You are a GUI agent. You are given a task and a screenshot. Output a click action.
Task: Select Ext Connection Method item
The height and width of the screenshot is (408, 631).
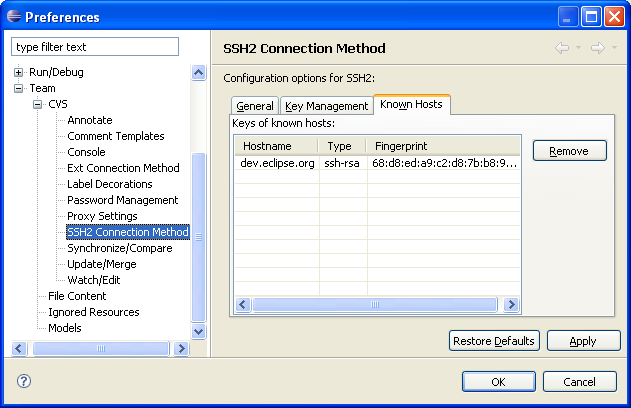123,168
